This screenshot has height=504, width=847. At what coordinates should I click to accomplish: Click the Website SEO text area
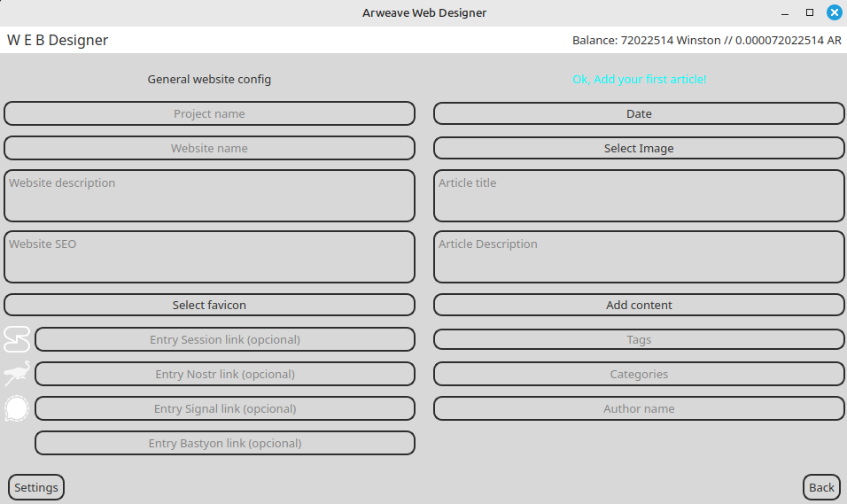[210, 257]
